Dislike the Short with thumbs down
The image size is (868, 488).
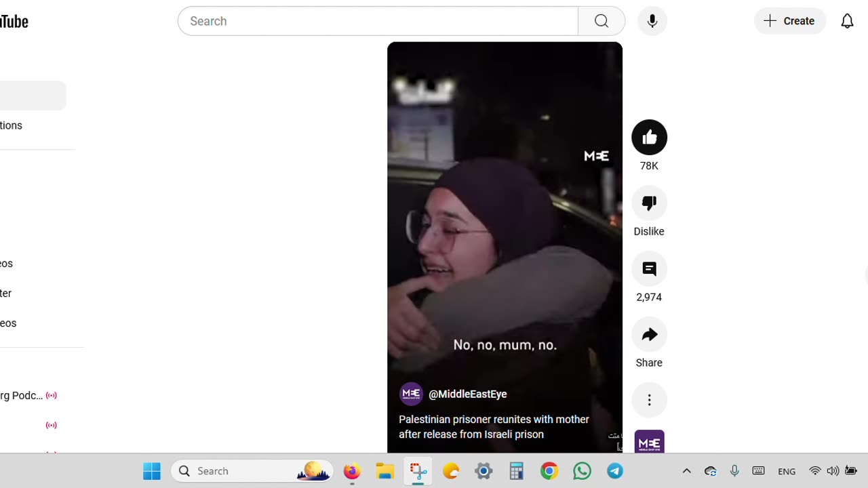[649, 203]
